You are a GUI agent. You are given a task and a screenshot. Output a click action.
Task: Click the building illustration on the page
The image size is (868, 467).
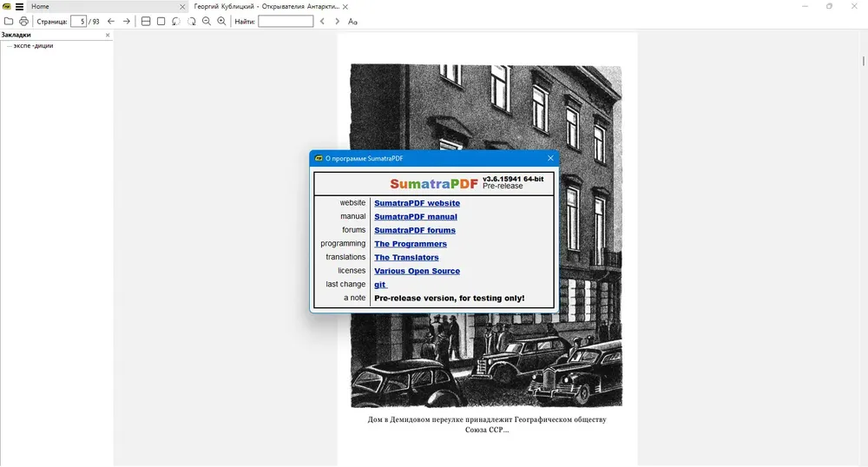point(486,236)
